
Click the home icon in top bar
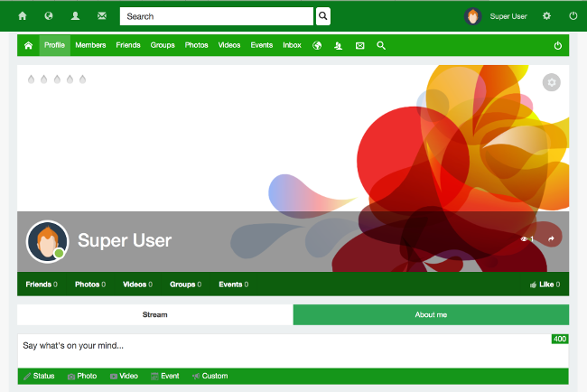coord(23,16)
